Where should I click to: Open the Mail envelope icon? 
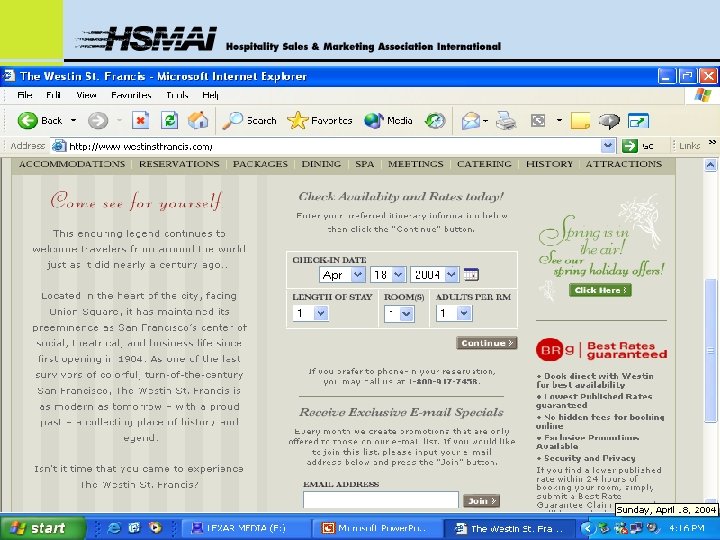point(471,121)
